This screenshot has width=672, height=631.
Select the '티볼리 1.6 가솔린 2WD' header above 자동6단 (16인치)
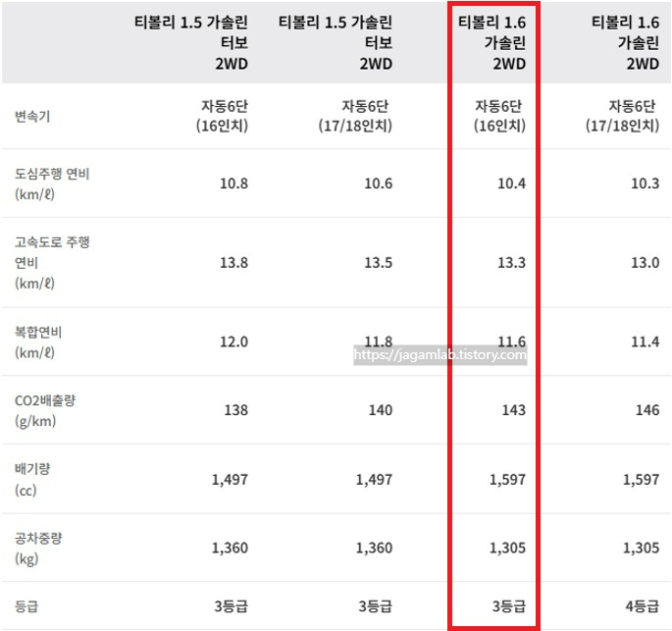point(492,42)
